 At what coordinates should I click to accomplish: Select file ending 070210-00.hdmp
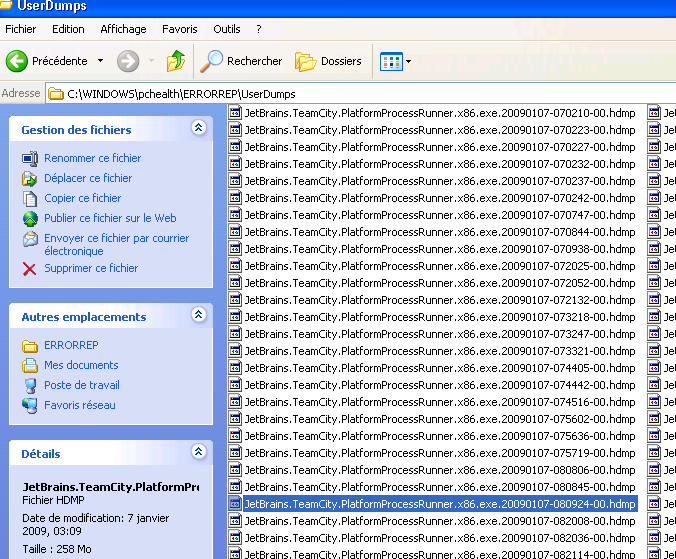tap(440, 113)
